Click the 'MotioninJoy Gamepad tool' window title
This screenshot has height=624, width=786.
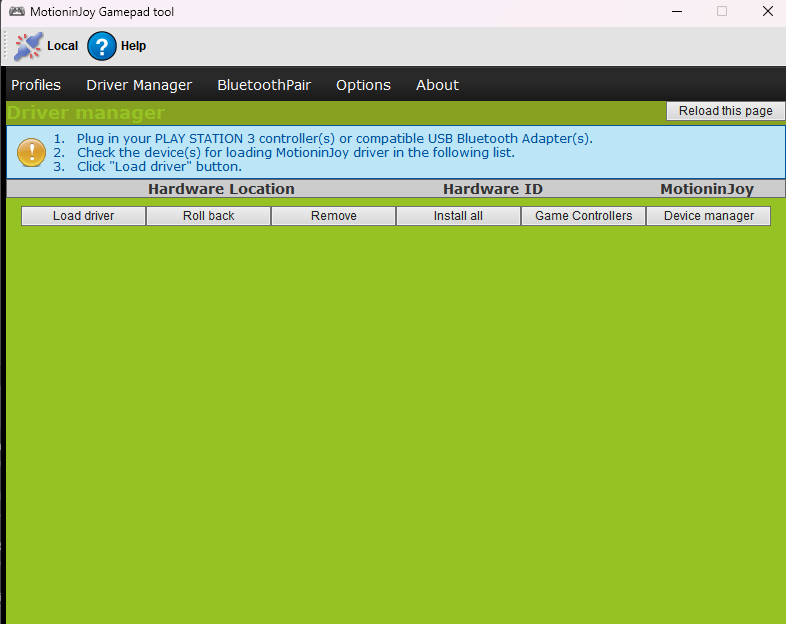point(102,12)
